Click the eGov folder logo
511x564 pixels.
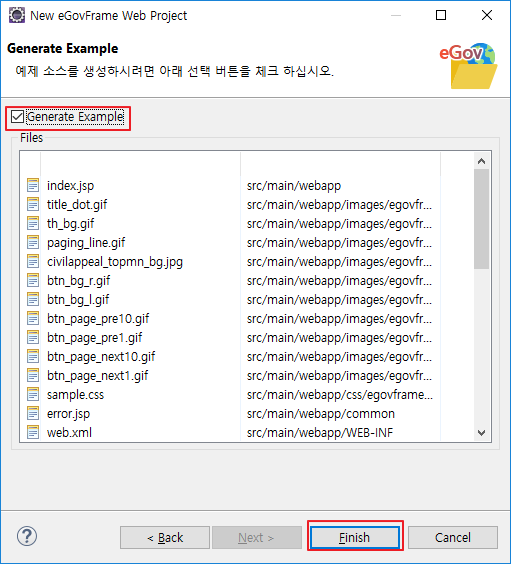point(469,66)
